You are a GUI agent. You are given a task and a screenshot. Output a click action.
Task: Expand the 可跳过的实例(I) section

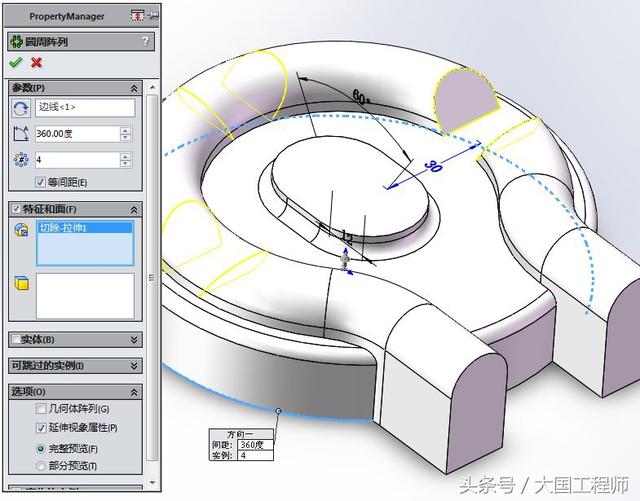click(134, 366)
